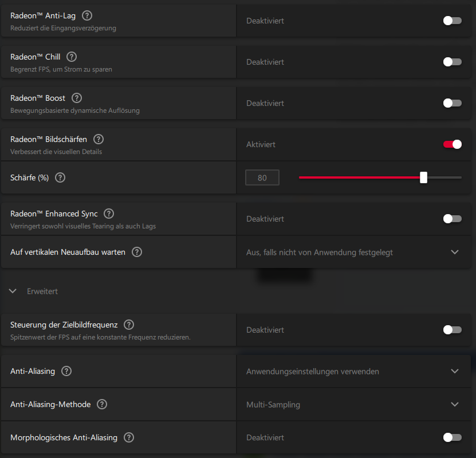476x458 pixels.
Task: Click text 'Bewegungsbasierte dynamische Auflösung'
Action: click(x=75, y=110)
